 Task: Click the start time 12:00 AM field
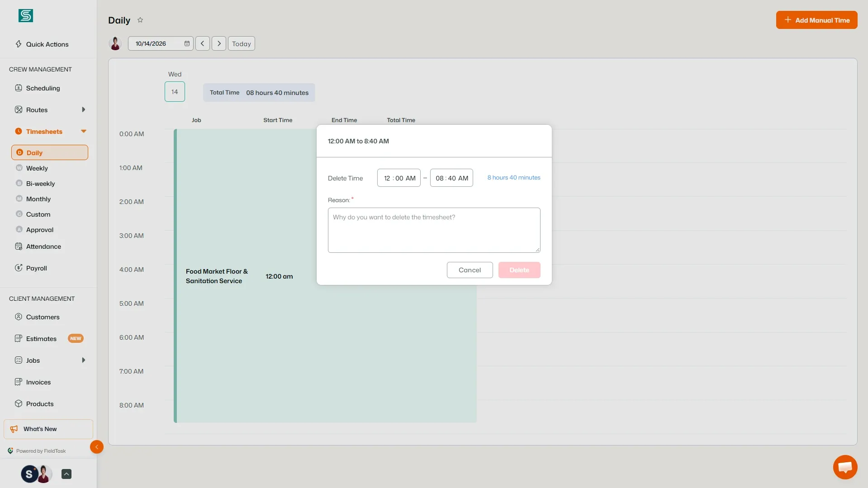coord(399,178)
